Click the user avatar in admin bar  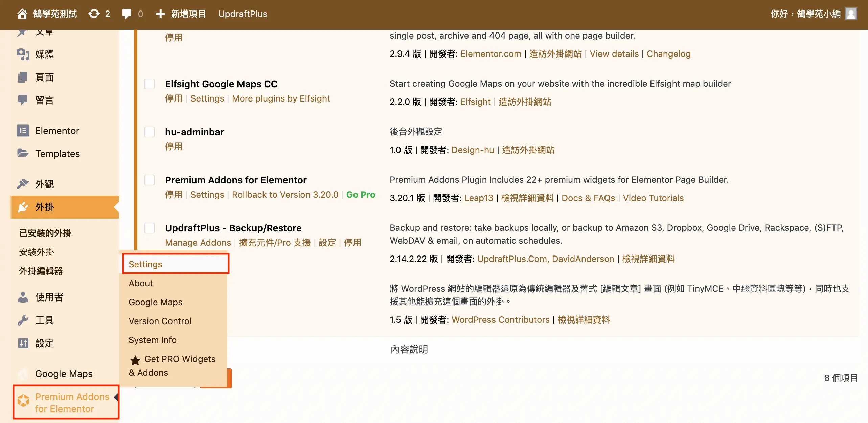851,14
